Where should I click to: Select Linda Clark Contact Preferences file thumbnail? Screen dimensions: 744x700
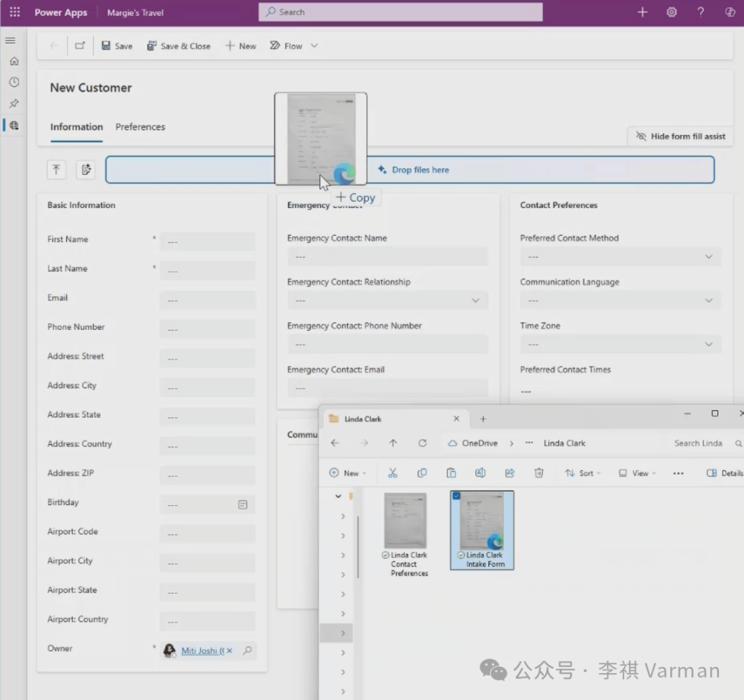point(405,520)
